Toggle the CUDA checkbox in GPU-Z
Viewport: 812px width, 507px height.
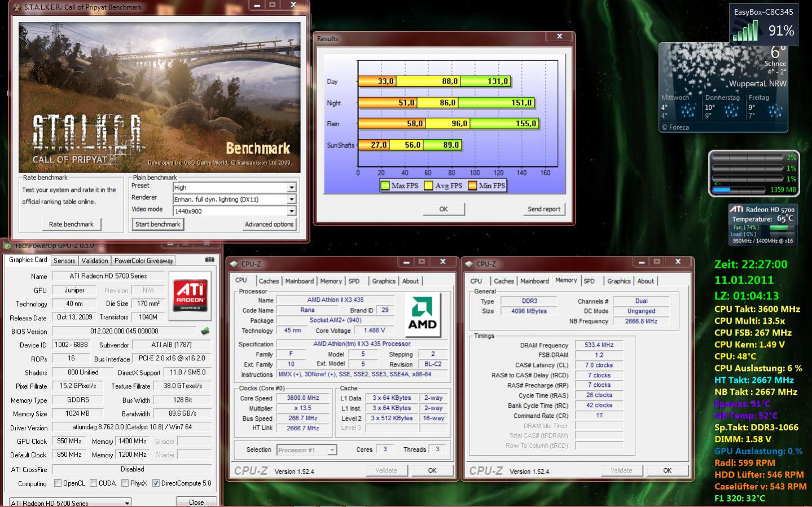point(93,483)
